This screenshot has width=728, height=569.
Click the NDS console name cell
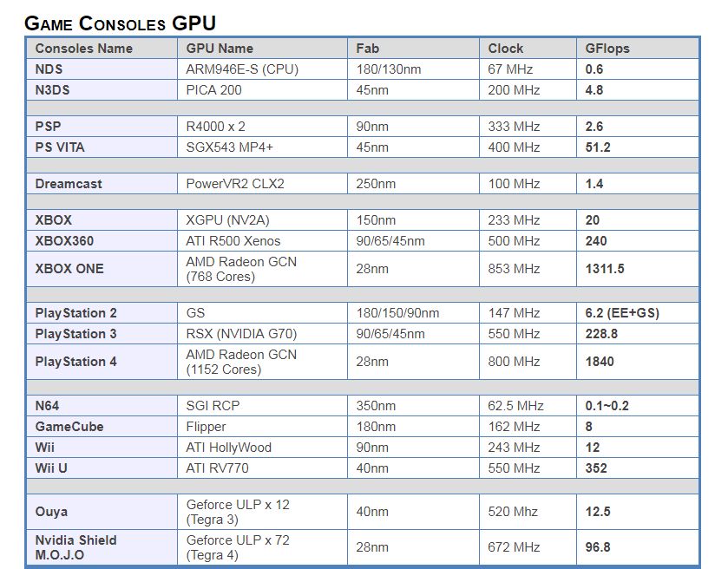pyautogui.click(x=49, y=69)
